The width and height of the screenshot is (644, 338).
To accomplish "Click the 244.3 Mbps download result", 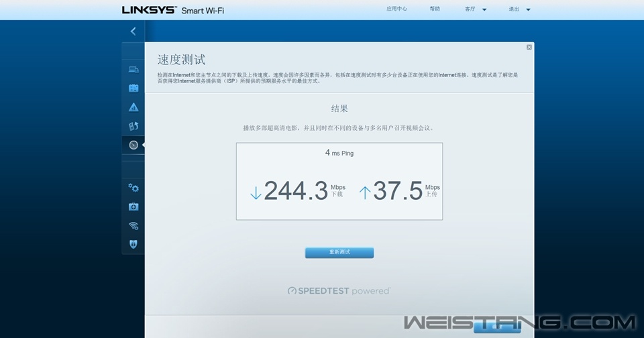I will [x=296, y=191].
